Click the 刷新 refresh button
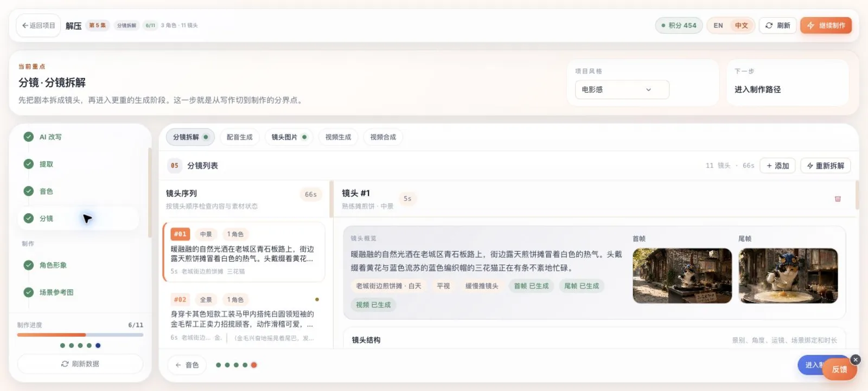The height and width of the screenshot is (391, 868). pyautogui.click(x=777, y=25)
